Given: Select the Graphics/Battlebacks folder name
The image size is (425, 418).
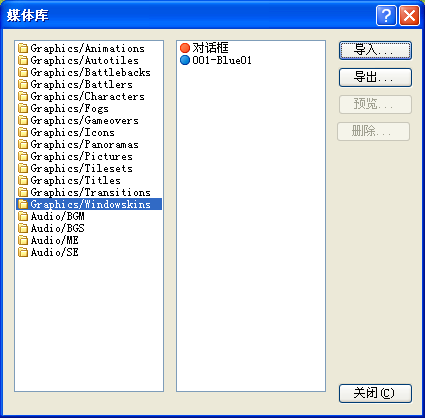Looking at the screenshot, I should [x=91, y=72].
